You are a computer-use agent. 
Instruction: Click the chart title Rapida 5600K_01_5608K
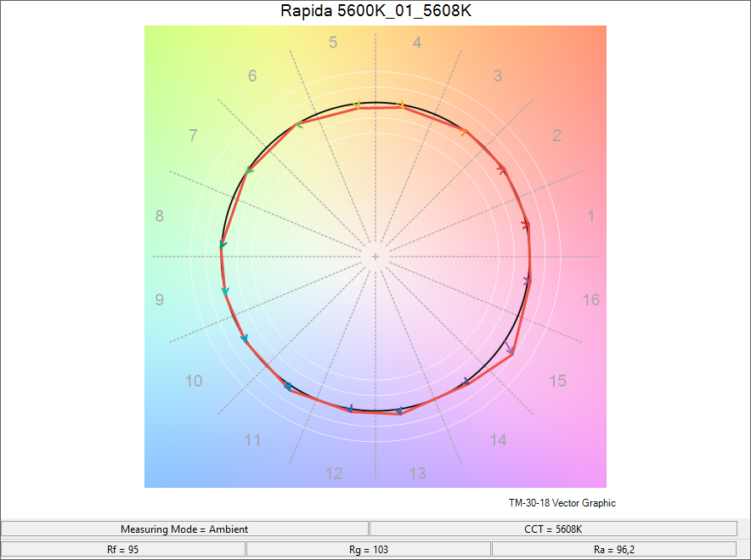(375, 10)
